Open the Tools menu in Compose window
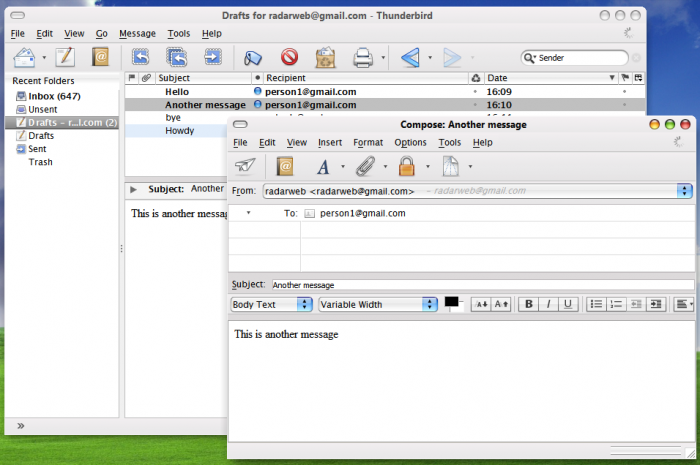This screenshot has height=465, width=700. click(x=450, y=142)
